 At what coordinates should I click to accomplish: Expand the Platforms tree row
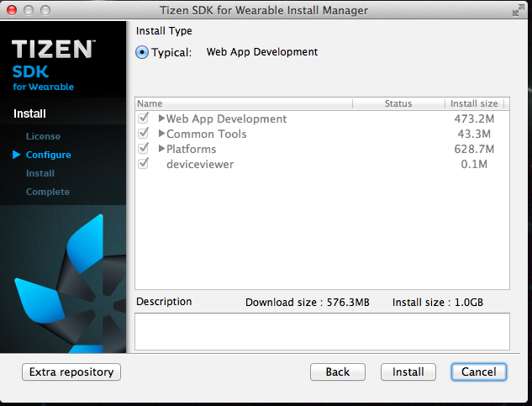click(x=162, y=149)
